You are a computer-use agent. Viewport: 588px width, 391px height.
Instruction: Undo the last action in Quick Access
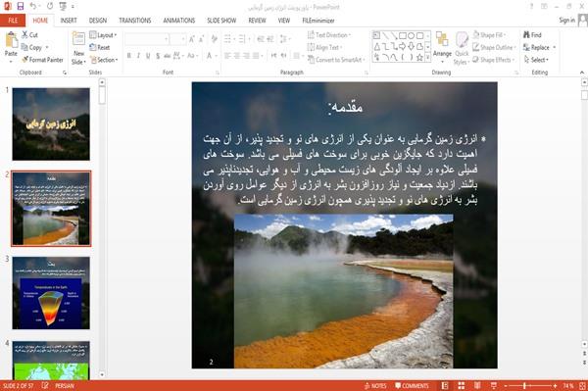pos(33,6)
